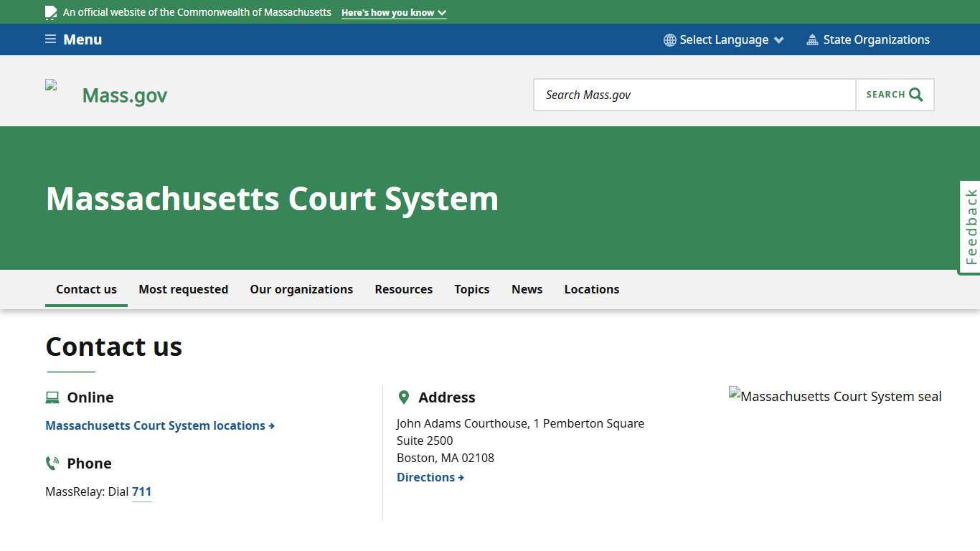
Task: Open Massachusetts Court System locations link
Action: [x=155, y=425]
